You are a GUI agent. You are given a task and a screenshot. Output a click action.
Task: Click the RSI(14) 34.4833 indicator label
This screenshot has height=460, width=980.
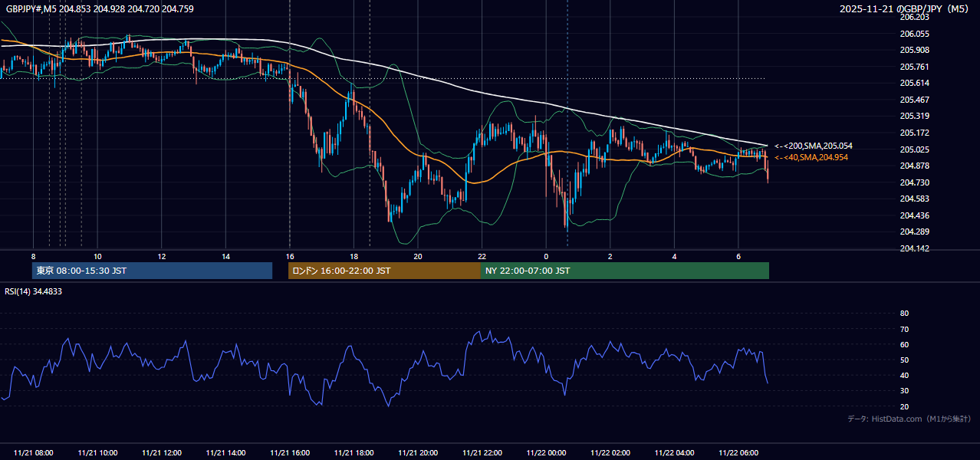[33, 291]
